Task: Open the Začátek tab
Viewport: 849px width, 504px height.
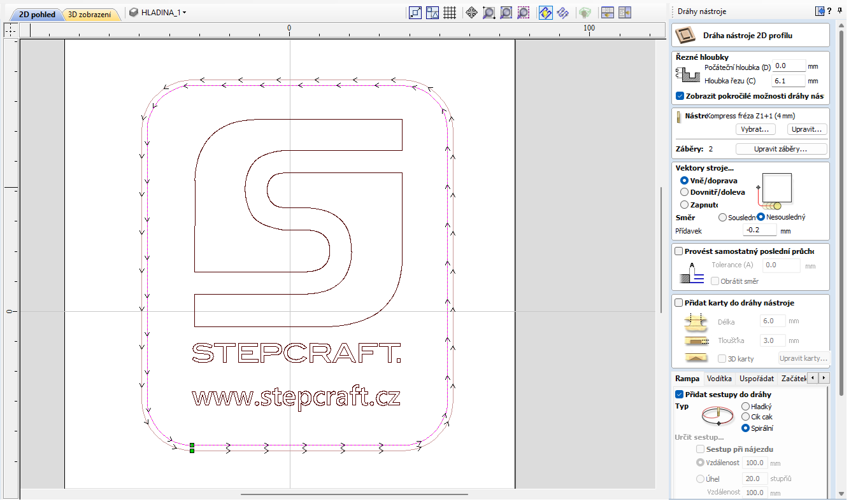Action: point(794,379)
